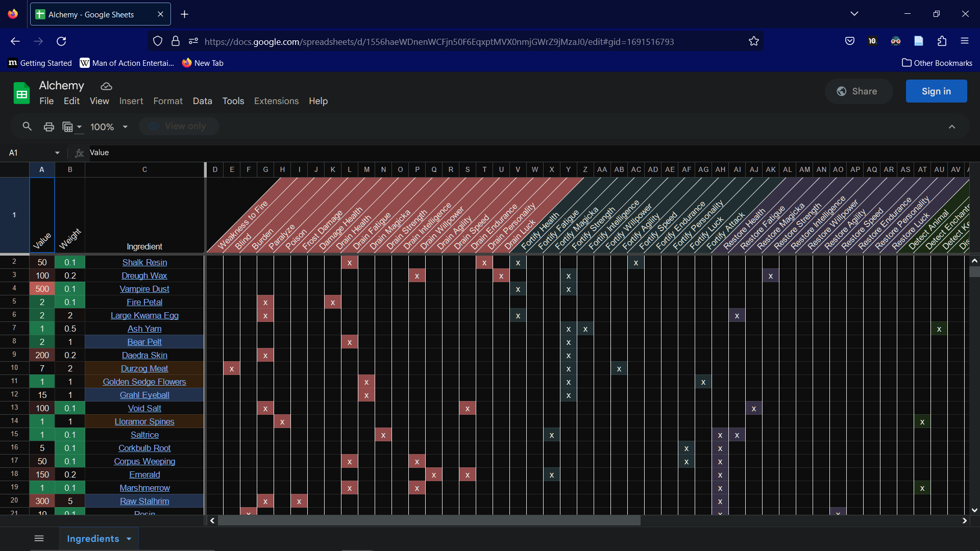Image resolution: width=980 pixels, height=551 pixels.
Task: Click the blue Sign in button
Action: pyautogui.click(x=936, y=91)
